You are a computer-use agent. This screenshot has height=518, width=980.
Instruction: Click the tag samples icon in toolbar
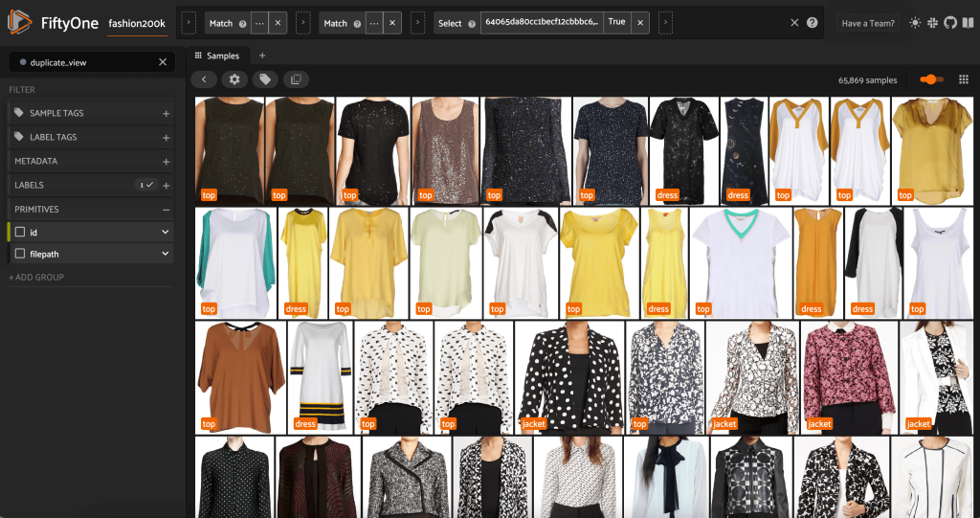click(265, 79)
